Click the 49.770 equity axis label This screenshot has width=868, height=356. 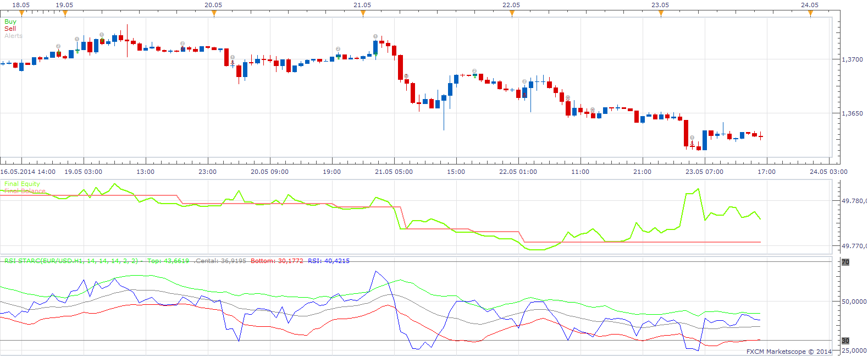pyautogui.click(x=854, y=246)
